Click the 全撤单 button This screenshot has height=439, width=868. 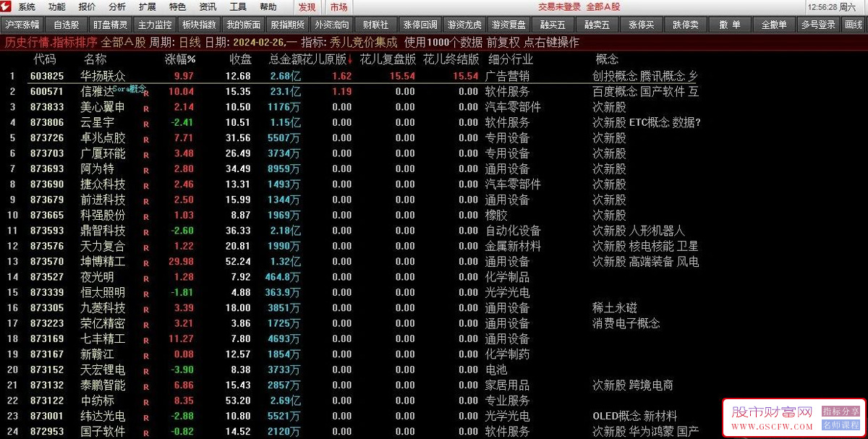click(x=774, y=25)
